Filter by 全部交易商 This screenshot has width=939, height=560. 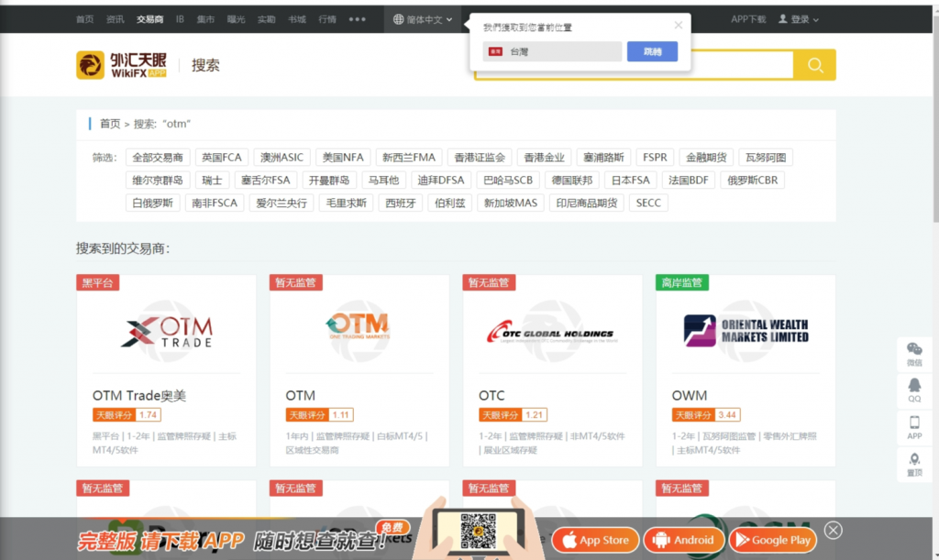click(x=158, y=158)
